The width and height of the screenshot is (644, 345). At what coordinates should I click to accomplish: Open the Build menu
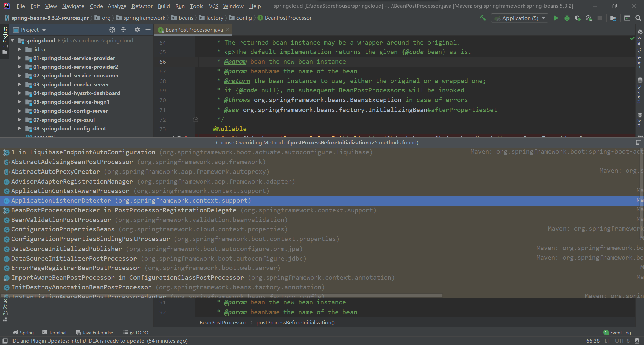(164, 6)
